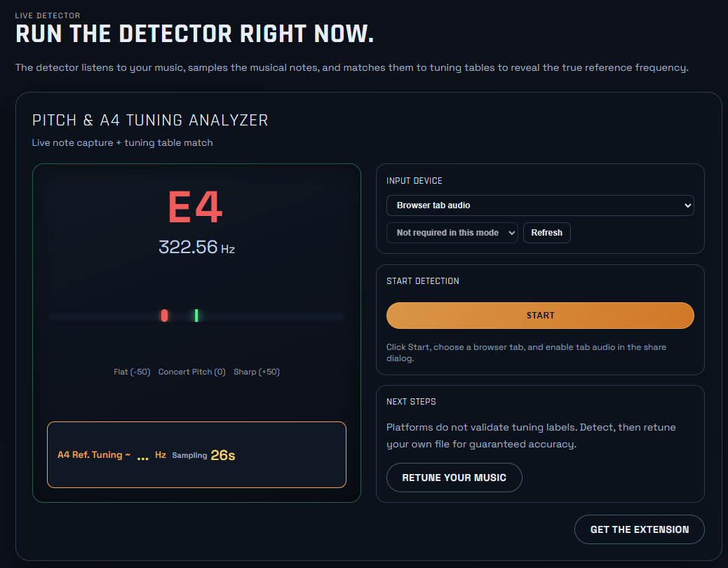Start detection with the orange START button
Screen dimensions: 728x568
coord(539,316)
